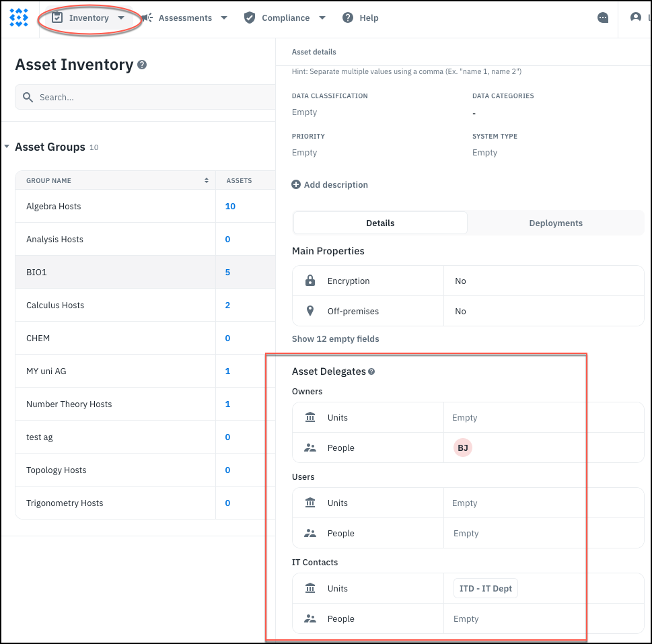
Task: Click the ITD - IT Dept tag
Action: [485, 589]
